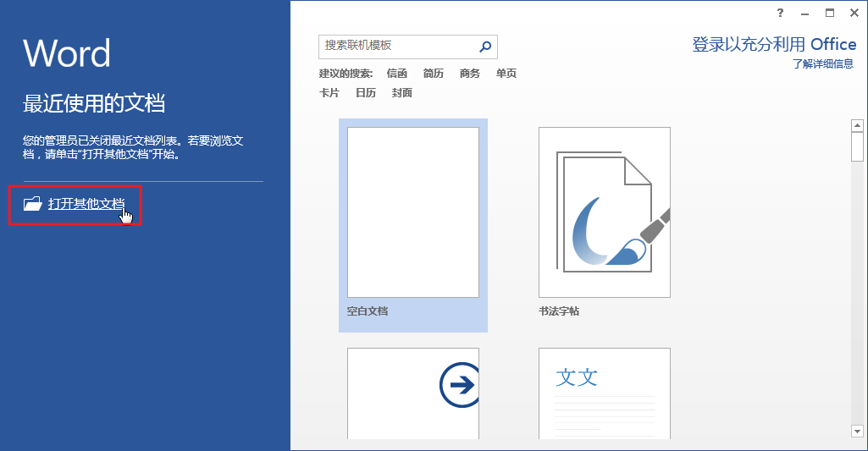Choose the 商务 suggested search
Screen dimensions: 868x451
470,74
